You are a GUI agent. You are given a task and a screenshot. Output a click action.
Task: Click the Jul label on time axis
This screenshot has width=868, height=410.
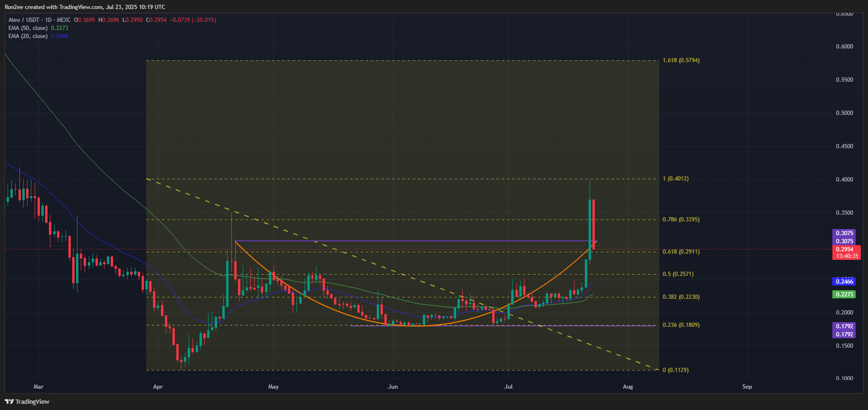(x=508, y=387)
